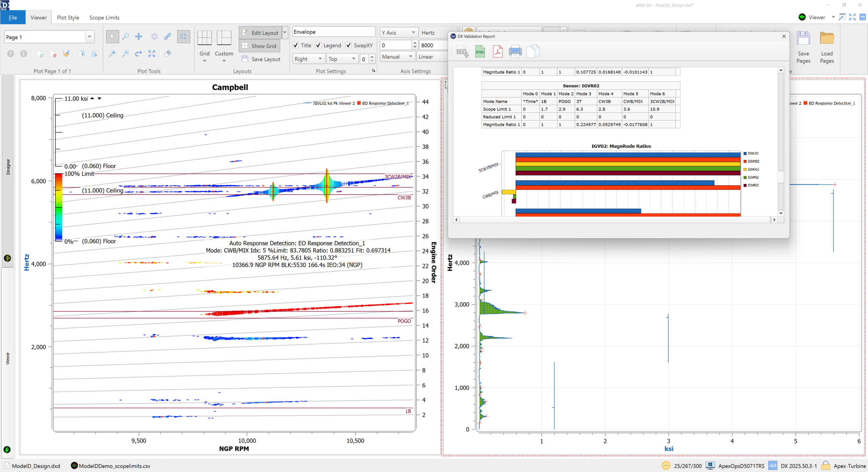Print the DX Validation Report
The image size is (868, 472).
pyautogui.click(x=515, y=52)
